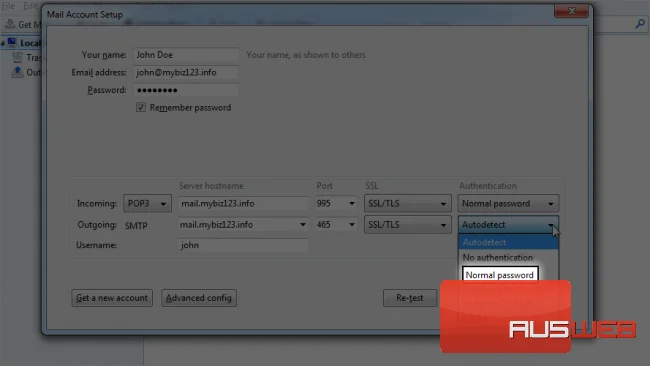Edit the Incoming server hostname field

[x=243, y=204]
